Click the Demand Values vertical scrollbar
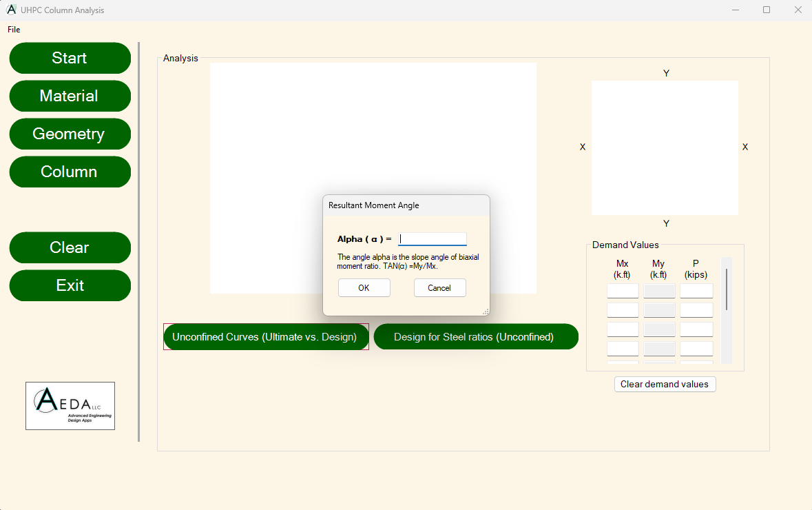Image resolution: width=812 pixels, height=510 pixels. pyautogui.click(x=727, y=310)
